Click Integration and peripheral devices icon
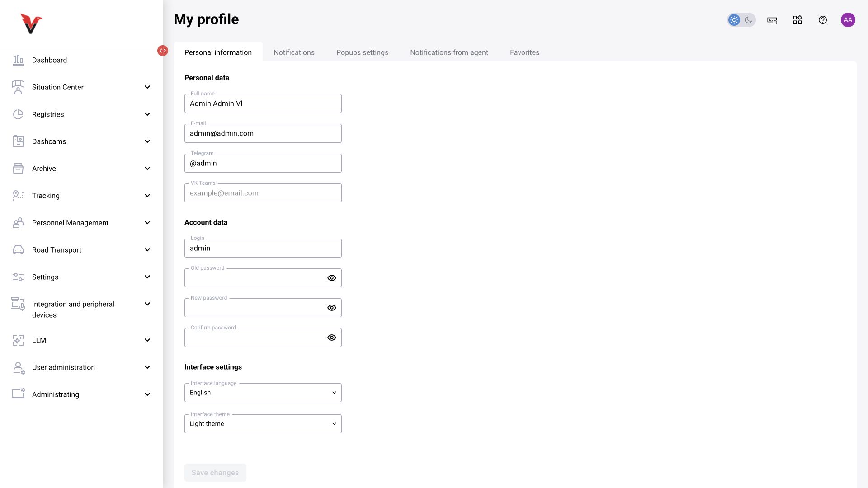This screenshot has height=488, width=868. [18, 304]
